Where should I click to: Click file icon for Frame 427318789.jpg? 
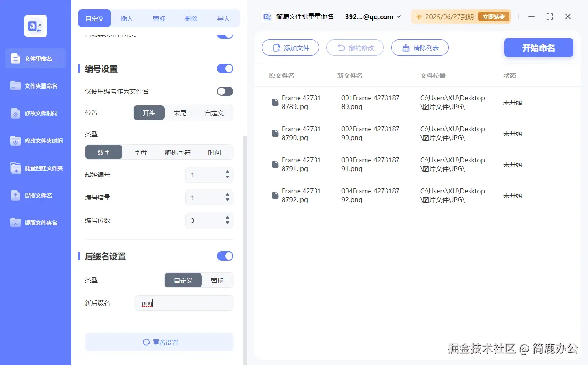pos(275,102)
